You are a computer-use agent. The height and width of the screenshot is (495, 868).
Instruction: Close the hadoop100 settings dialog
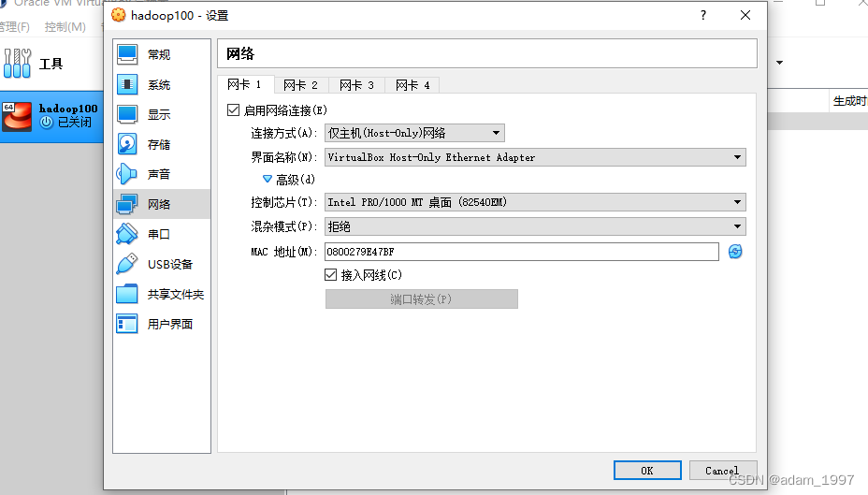(745, 15)
